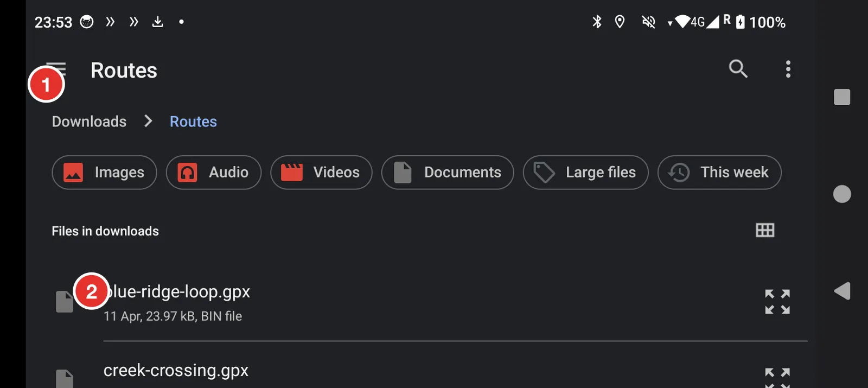The height and width of the screenshot is (388, 868).
Task: Filter by Videos chip
Action: pos(321,173)
